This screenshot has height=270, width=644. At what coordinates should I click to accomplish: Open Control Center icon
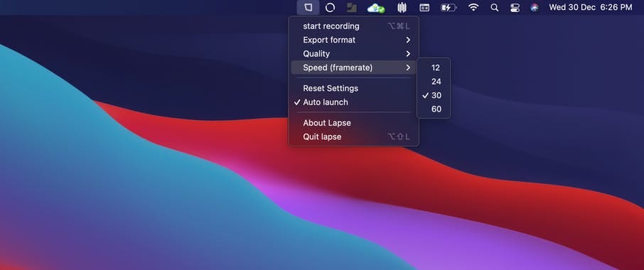(x=515, y=7)
